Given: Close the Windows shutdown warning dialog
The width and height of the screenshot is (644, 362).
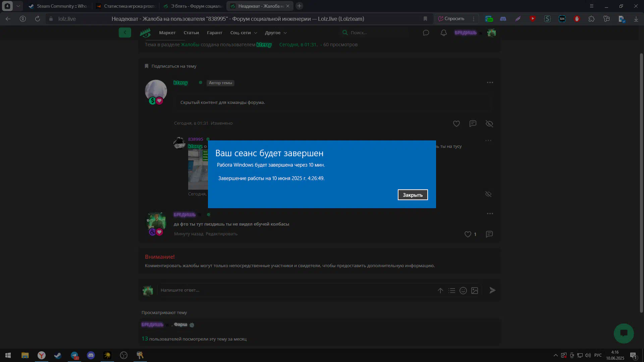Looking at the screenshot, I should tap(413, 195).
